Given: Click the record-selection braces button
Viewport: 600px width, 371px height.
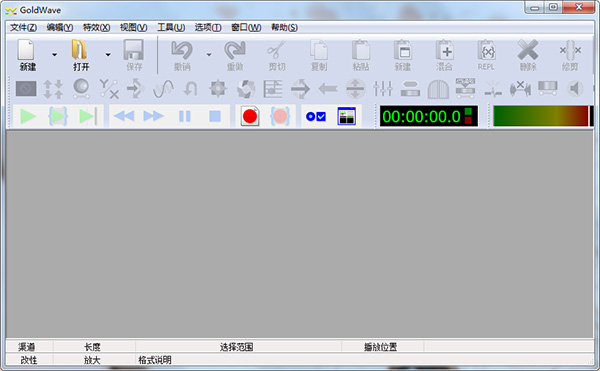Looking at the screenshot, I should point(280,116).
